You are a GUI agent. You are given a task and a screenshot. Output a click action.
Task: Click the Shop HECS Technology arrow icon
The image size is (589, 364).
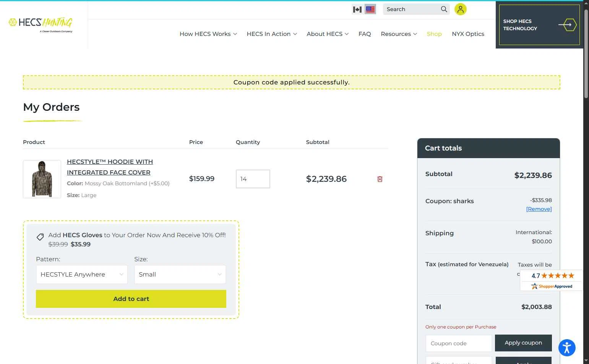click(568, 25)
